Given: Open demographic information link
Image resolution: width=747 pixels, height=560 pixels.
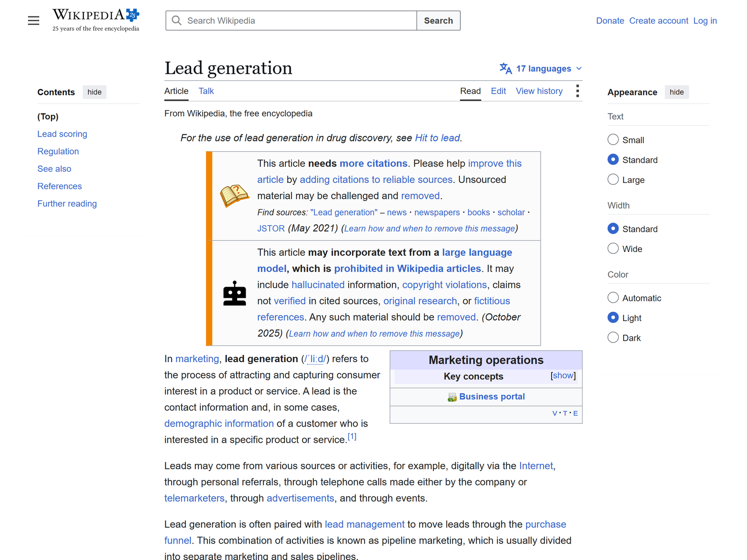Looking at the screenshot, I should pos(219,423).
